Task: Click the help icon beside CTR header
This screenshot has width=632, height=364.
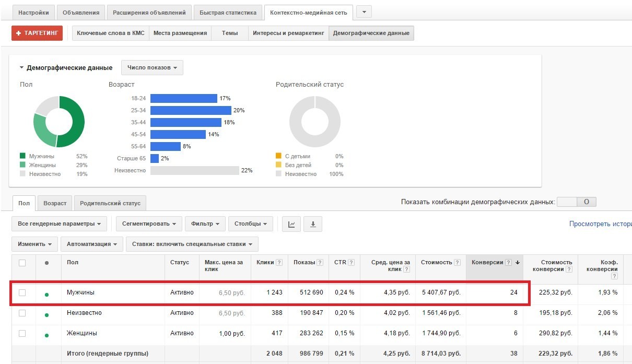Action: [x=351, y=263]
